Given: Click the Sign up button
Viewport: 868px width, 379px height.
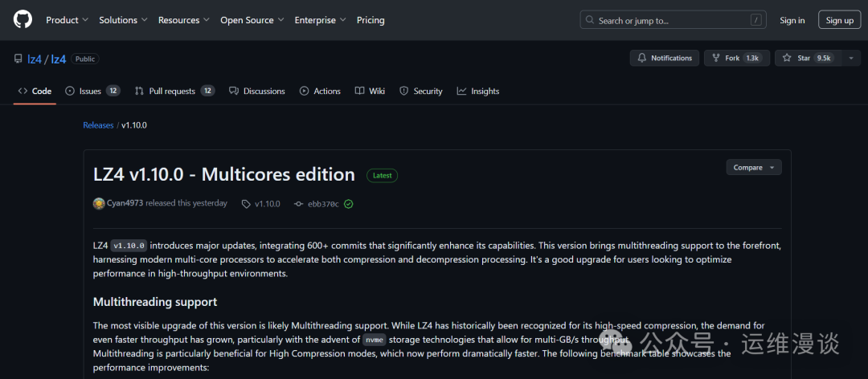Looking at the screenshot, I should (x=840, y=20).
